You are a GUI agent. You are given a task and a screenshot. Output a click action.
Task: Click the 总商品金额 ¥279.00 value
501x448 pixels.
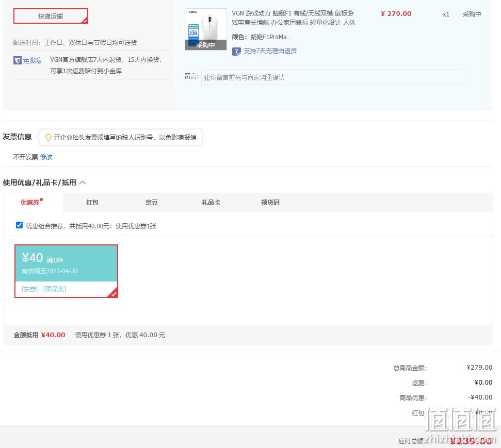click(x=479, y=367)
